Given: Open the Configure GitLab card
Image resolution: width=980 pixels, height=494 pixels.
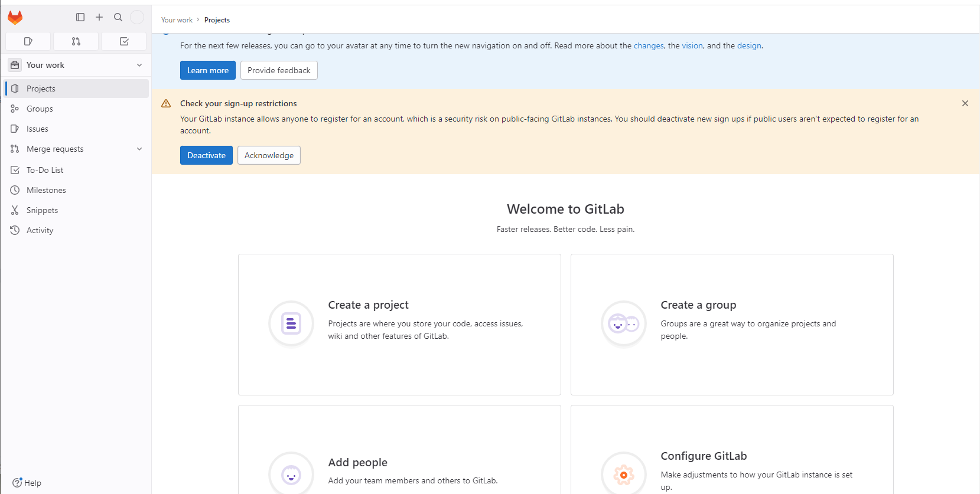Looking at the screenshot, I should (x=732, y=450).
